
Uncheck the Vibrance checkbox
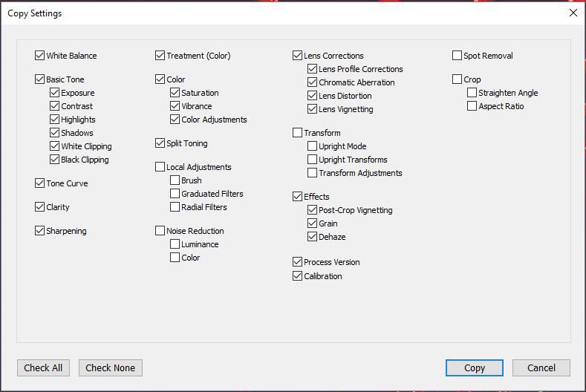pos(175,106)
